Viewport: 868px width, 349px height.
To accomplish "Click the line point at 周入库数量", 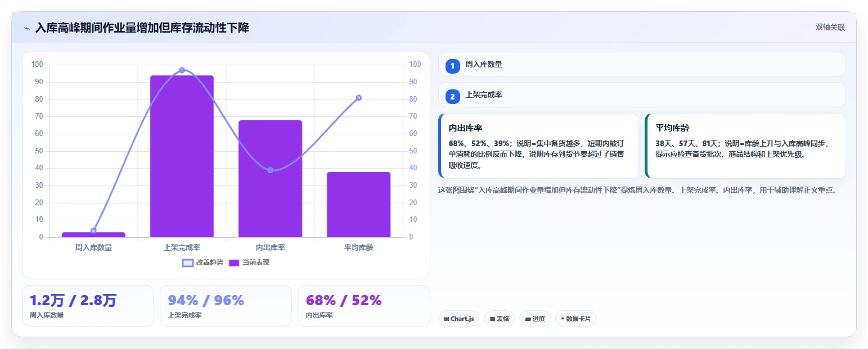I will tap(93, 230).
